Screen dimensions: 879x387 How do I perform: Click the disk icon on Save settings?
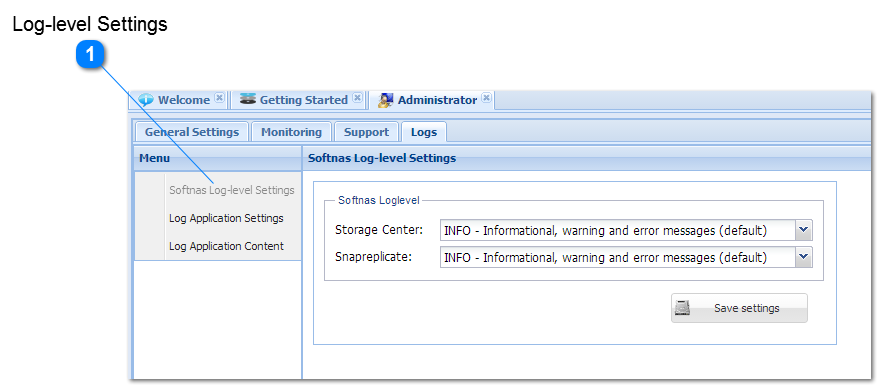coord(682,308)
